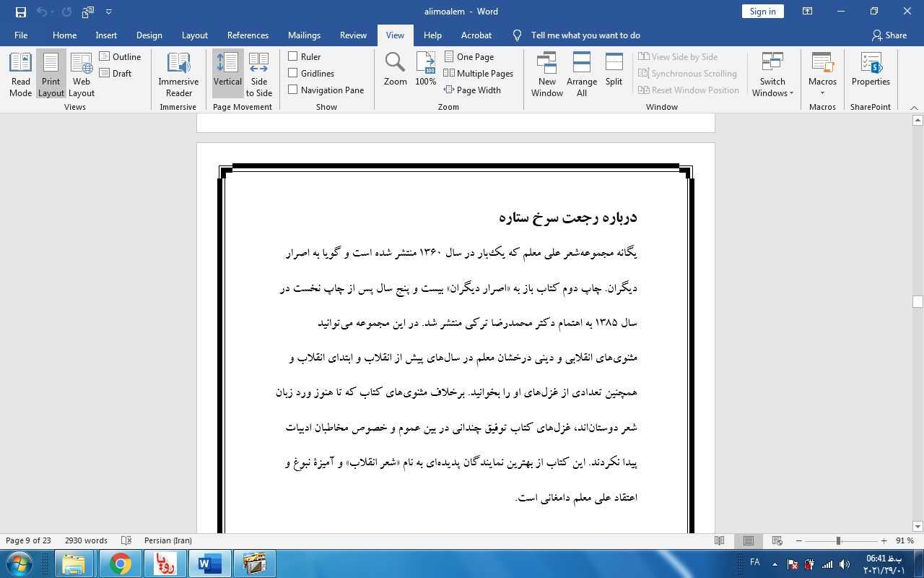Enable Gridlines display
Image resolution: width=924 pixels, height=578 pixels.
point(292,72)
